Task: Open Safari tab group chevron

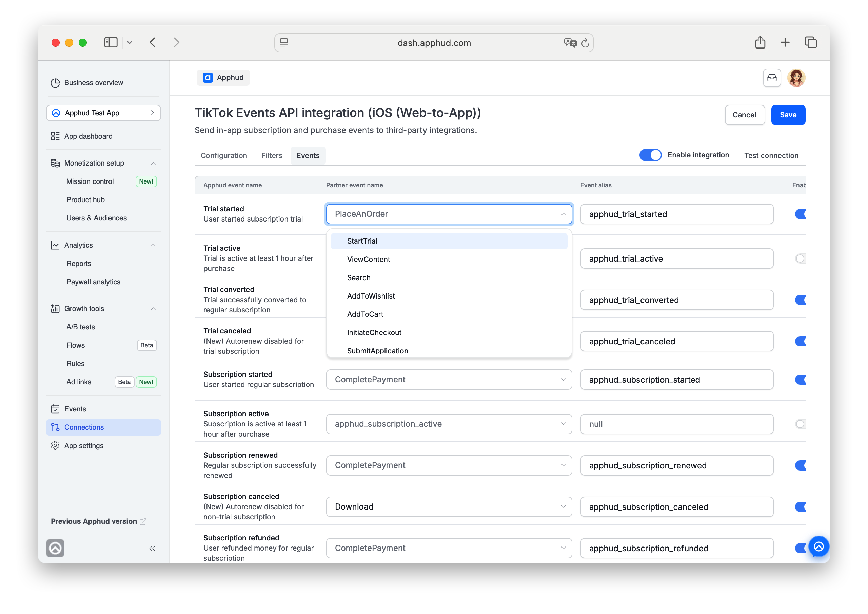Action: tap(129, 43)
